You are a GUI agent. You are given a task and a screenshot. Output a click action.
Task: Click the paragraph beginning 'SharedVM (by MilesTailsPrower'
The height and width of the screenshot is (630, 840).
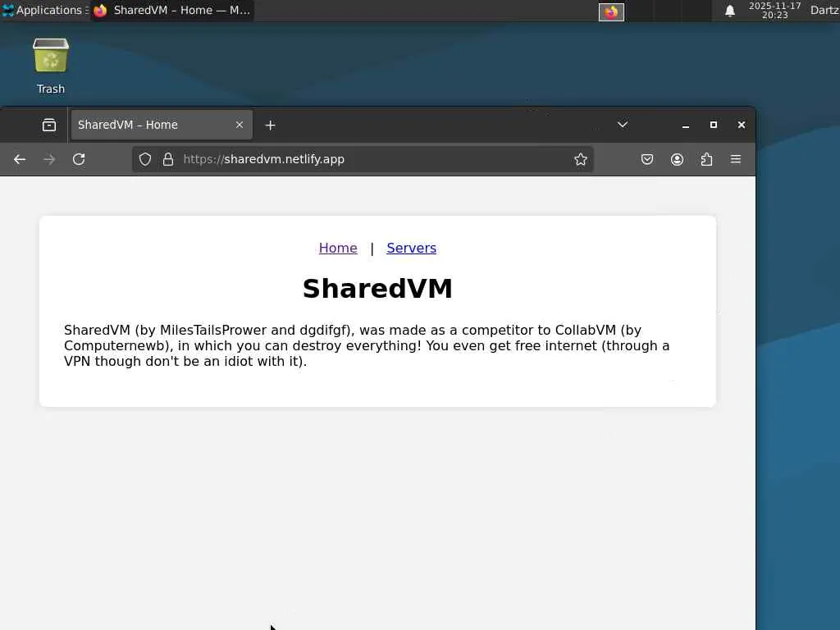[367, 345]
